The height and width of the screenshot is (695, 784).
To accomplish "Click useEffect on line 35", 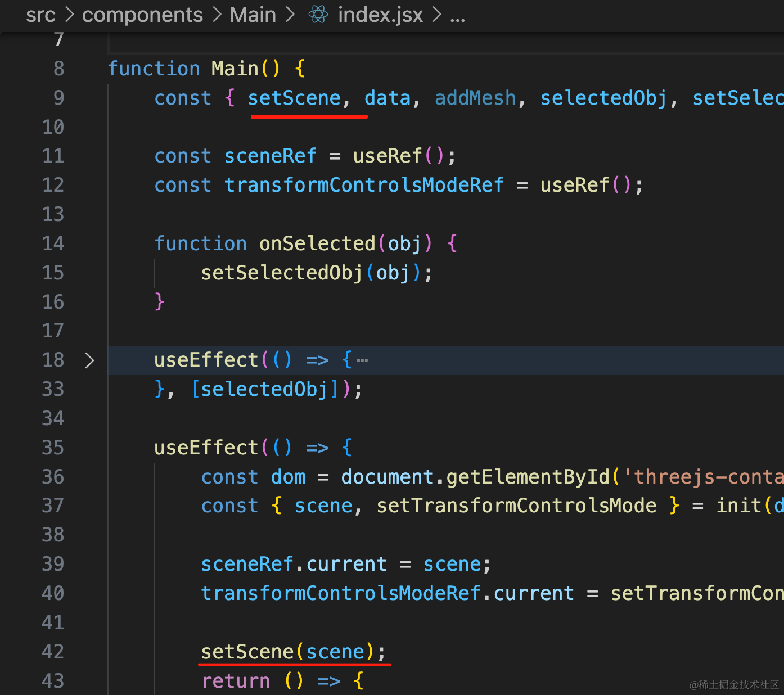I will 206,448.
